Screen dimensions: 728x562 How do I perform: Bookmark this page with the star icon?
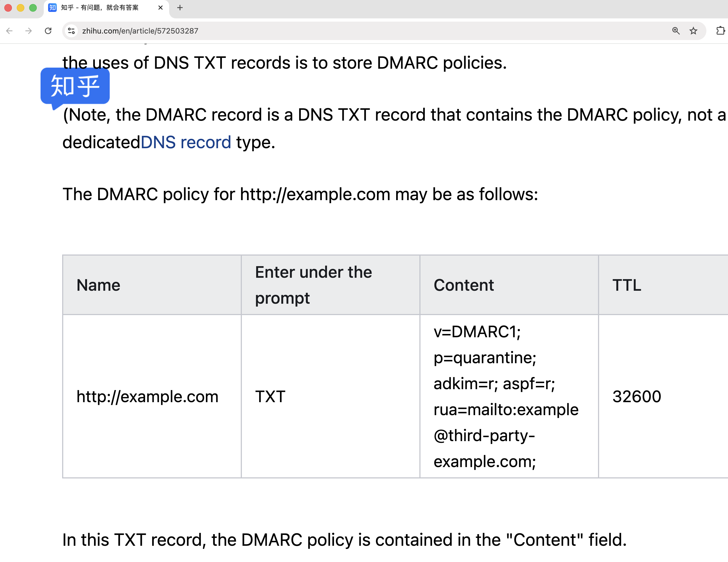point(693,31)
